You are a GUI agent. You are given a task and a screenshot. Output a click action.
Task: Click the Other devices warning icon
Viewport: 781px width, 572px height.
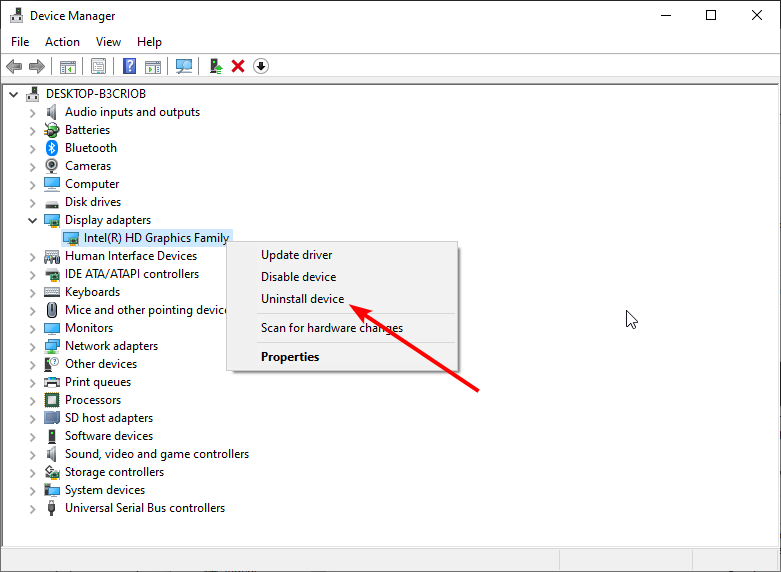pos(52,364)
